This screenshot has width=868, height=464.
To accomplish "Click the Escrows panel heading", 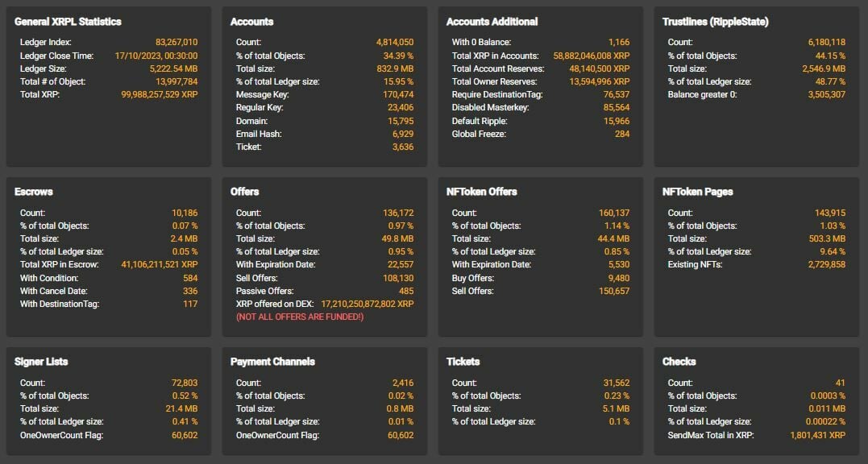I will tap(34, 192).
